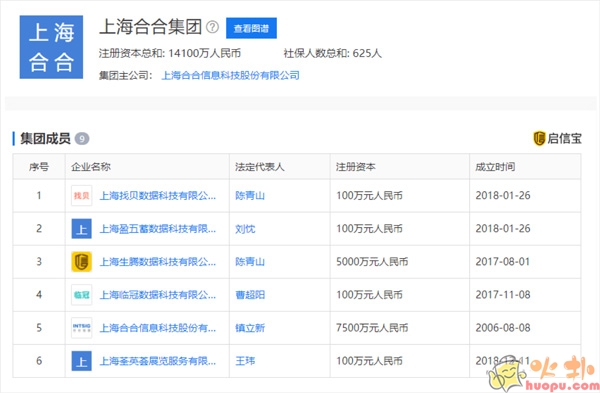The width and height of the screenshot is (600, 393).
Task: Open the 镇立新 legal representative link
Action: click(250, 328)
